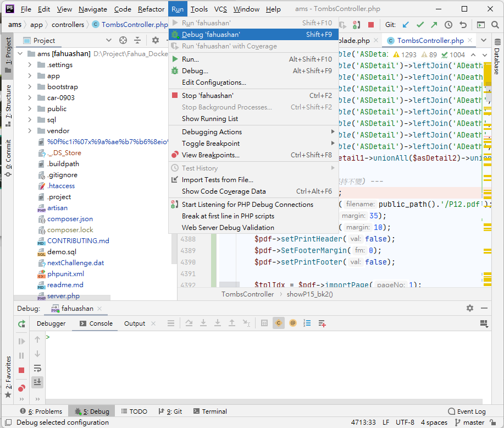The image size is (504, 428).
Task: Toggle scroll to end in console
Action: pyautogui.click(x=37, y=382)
